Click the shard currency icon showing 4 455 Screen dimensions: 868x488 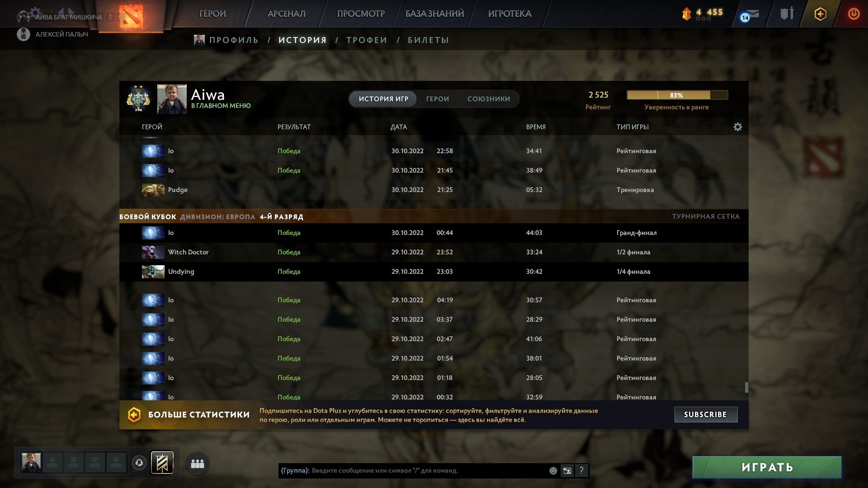(x=687, y=14)
